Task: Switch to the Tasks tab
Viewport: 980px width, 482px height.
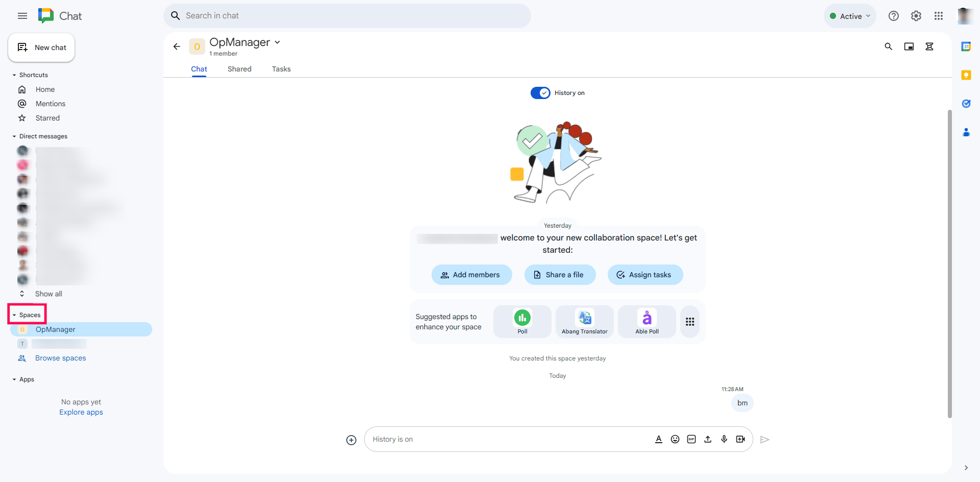Action: (x=281, y=69)
